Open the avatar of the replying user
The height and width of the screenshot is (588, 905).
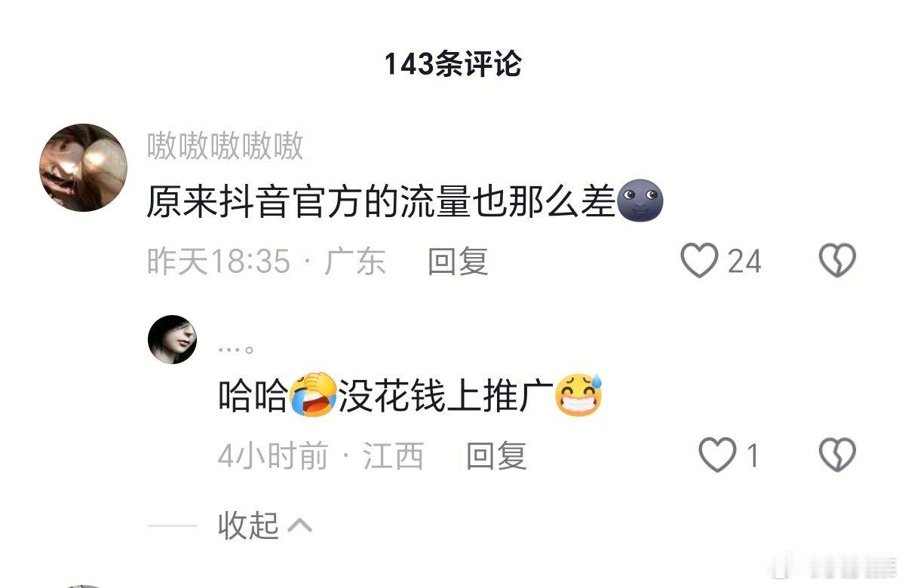[172, 339]
